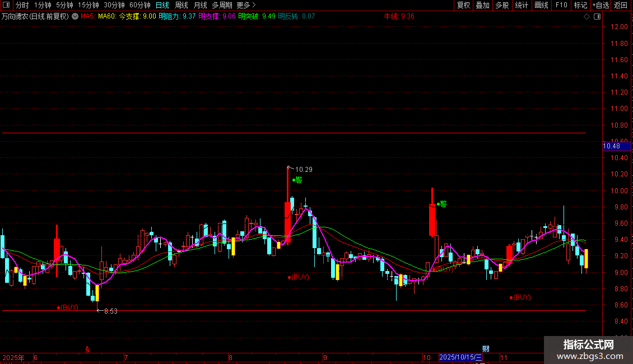
Task: Open the 多周期 multi-period view
Action: coord(222,5)
